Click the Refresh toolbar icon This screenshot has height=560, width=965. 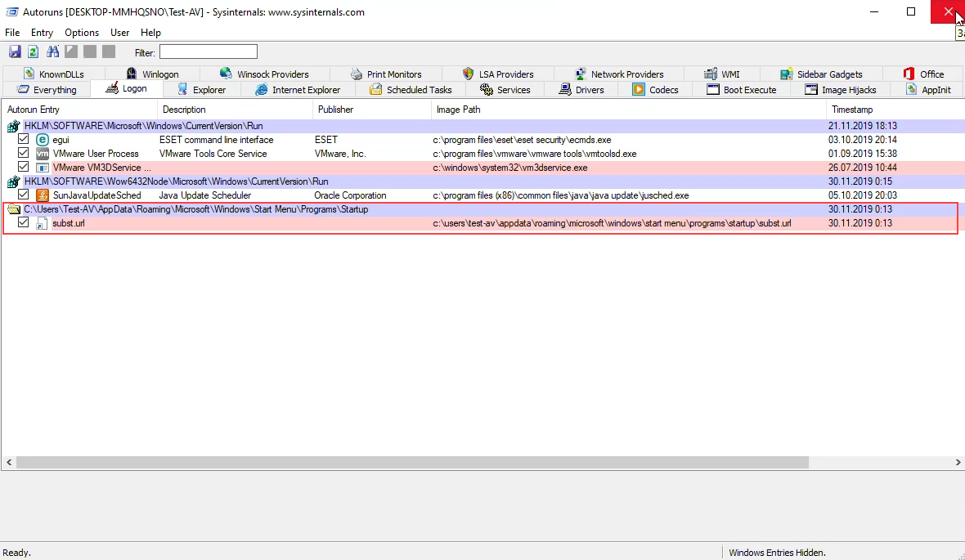point(33,52)
